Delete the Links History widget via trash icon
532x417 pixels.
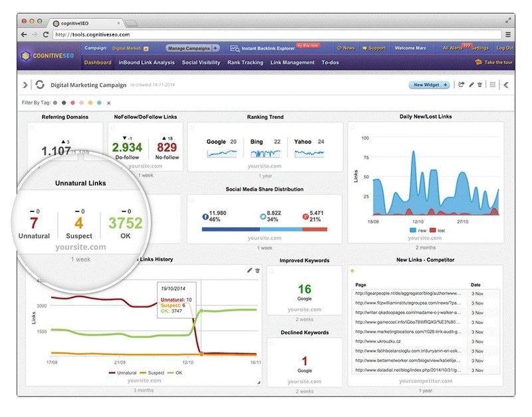[257, 270]
